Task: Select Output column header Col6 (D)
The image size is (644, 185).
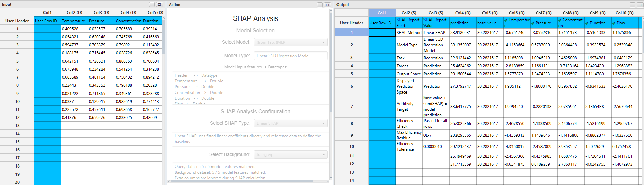Action: coord(517,13)
